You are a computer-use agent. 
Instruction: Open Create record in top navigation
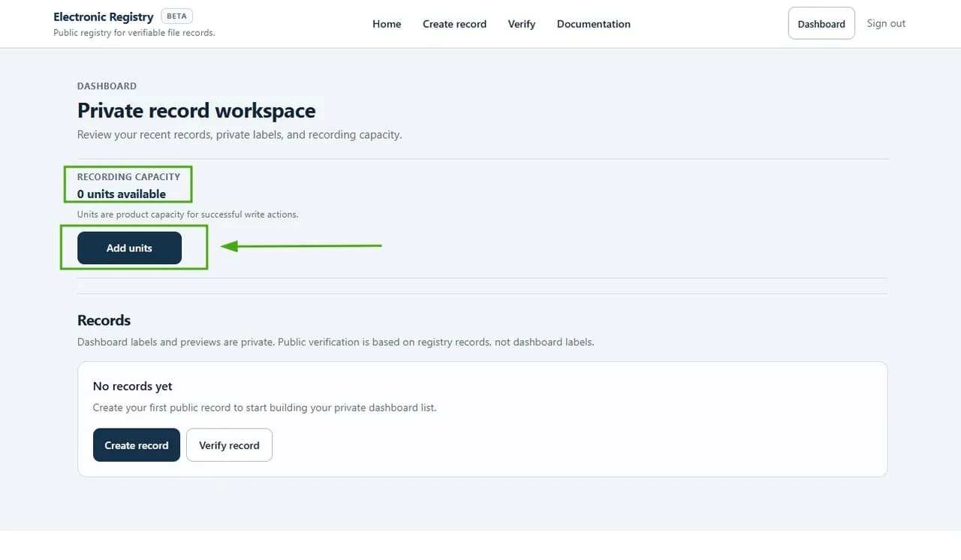click(x=454, y=24)
